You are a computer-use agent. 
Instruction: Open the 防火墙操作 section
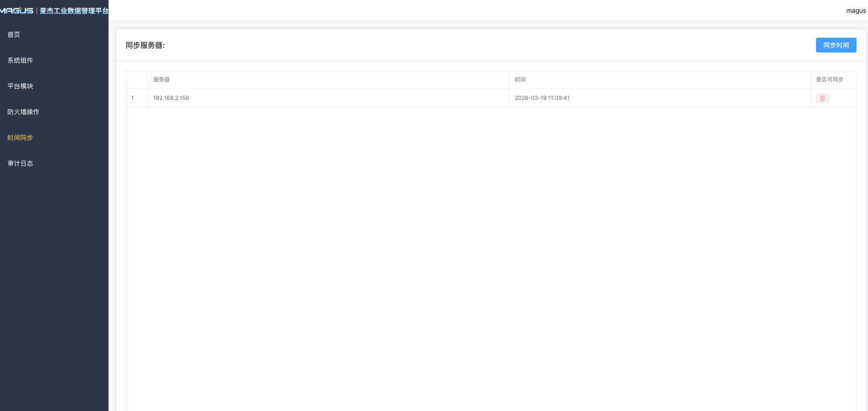(x=23, y=112)
